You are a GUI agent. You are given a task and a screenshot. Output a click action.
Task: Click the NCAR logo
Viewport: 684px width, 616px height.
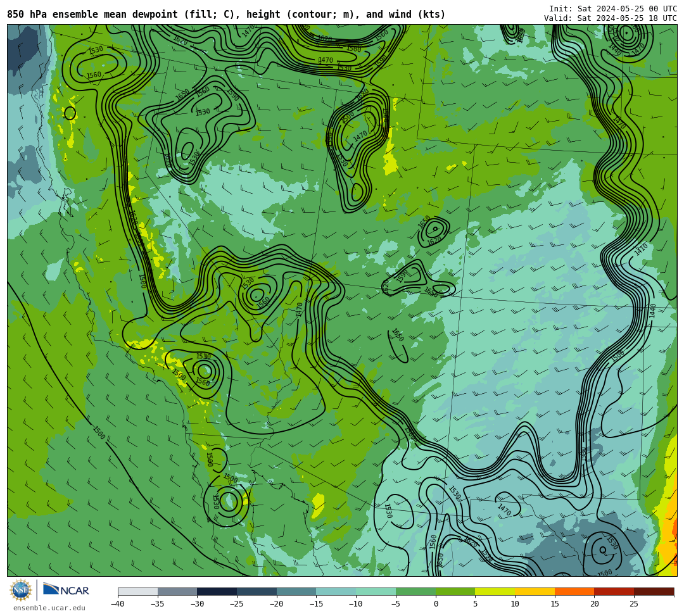coord(66,590)
